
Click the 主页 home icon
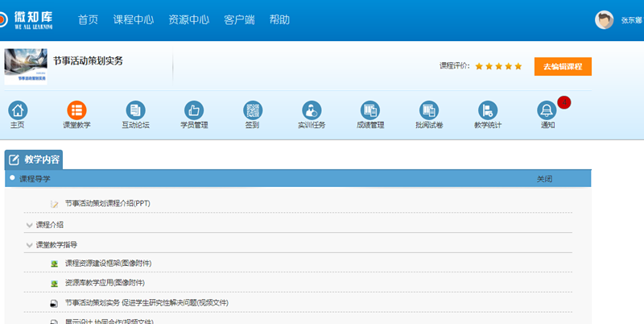pyautogui.click(x=18, y=110)
